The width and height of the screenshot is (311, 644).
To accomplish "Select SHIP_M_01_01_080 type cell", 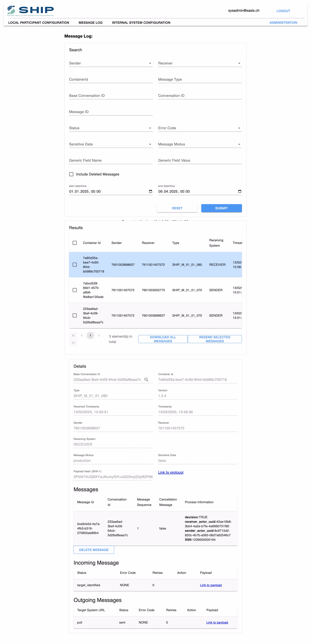I will pos(187,265).
